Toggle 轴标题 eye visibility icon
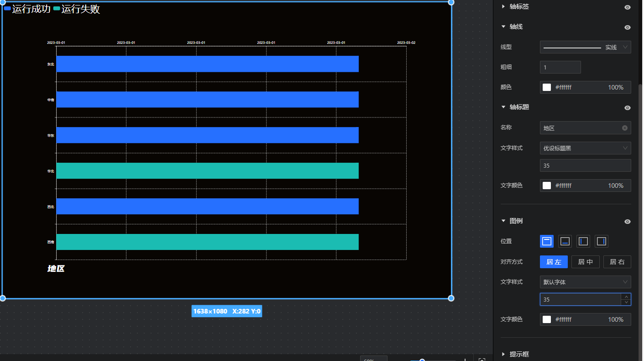The image size is (644, 361). tap(627, 108)
